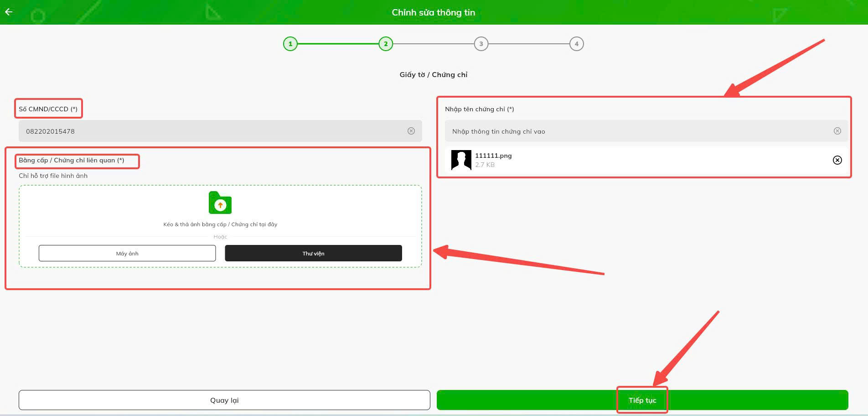Click the green folder upload icon
The width and height of the screenshot is (868, 416).
point(220,203)
